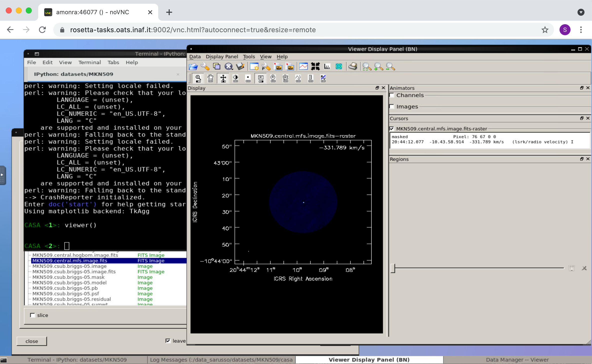
Task: Select polygon region tool
Action: tap(286, 79)
